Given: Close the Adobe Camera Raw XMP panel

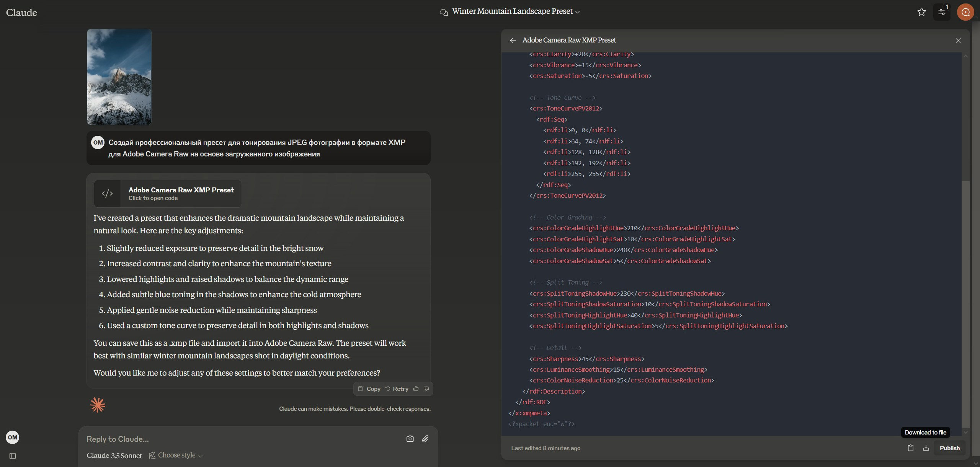Looking at the screenshot, I should [958, 41].
